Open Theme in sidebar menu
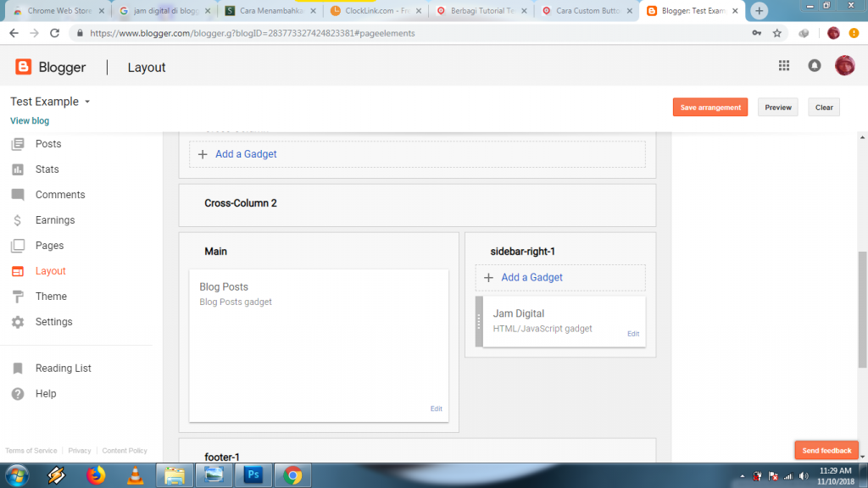Viewport: 868px width, 488px height. click(x=51, y=297)
